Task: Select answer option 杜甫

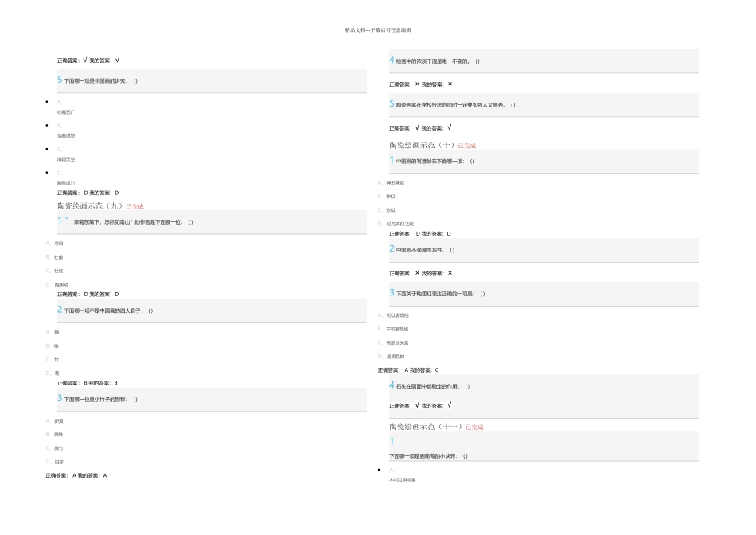Action: (x=59, y=257)
